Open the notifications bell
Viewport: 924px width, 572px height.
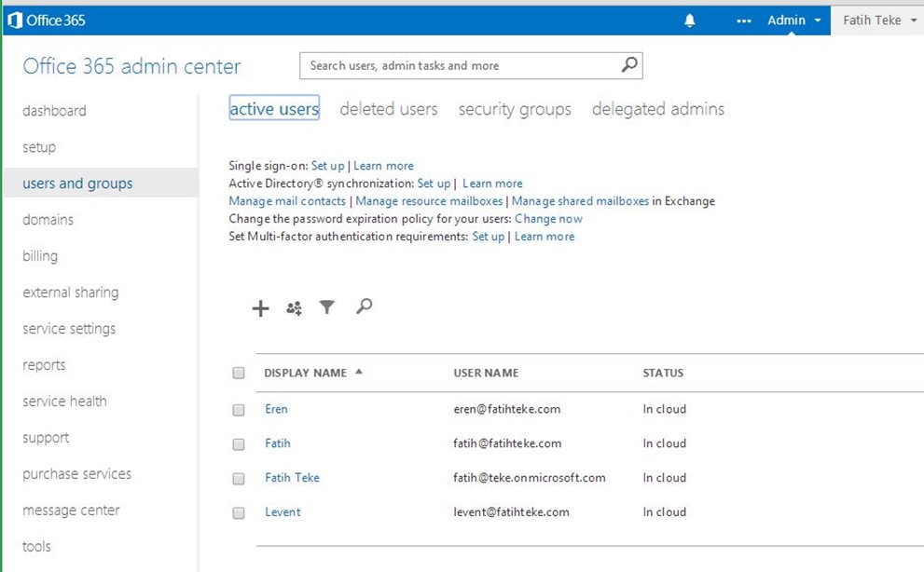(689, 20)
